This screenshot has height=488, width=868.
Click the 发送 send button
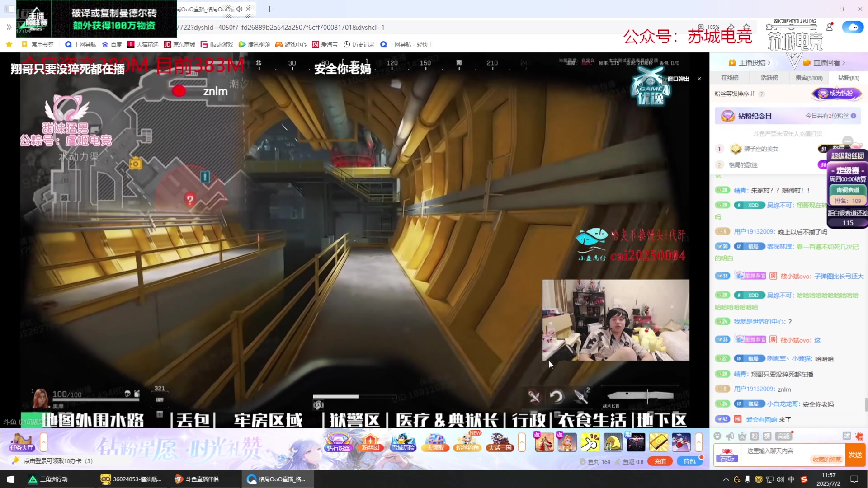point(855,455)
